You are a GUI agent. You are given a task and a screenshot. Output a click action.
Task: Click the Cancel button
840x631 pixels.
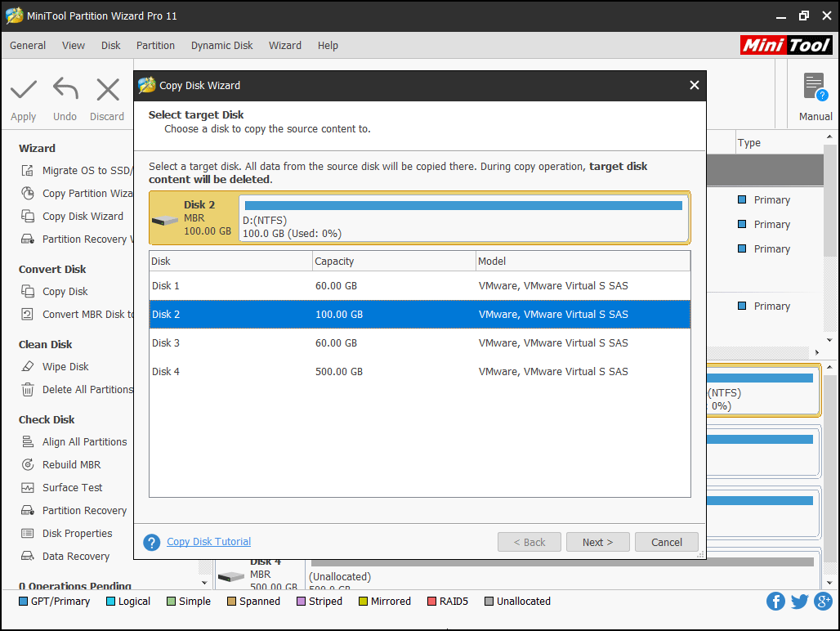tap(667, 542)
